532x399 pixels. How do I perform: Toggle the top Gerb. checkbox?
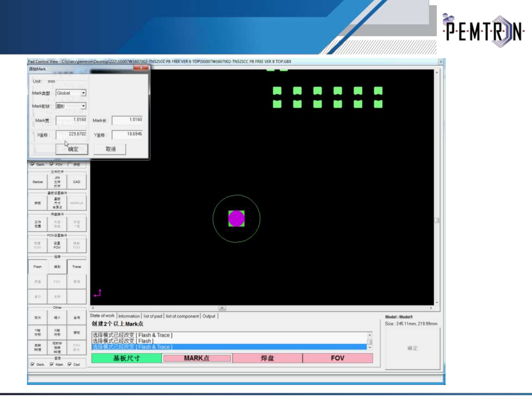[x=33, y=164]
